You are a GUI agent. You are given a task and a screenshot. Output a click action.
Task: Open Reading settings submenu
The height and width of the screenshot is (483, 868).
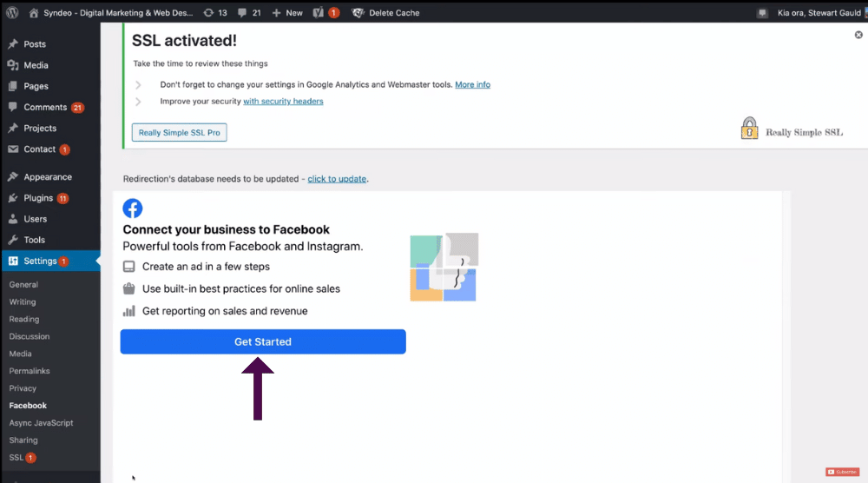click(24, 319)
